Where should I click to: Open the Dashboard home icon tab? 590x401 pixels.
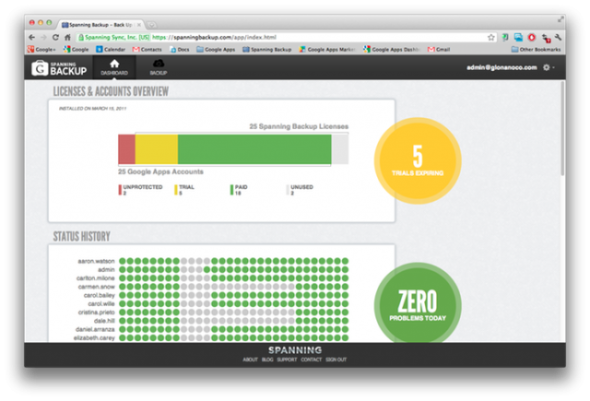[x=114, y=67]
